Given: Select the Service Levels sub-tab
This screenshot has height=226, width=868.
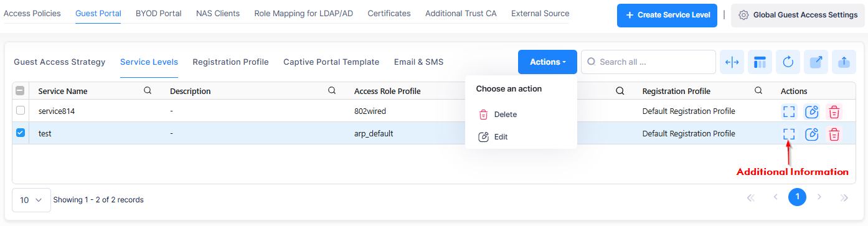Looking at the screenshot, I should click(149, 62).
